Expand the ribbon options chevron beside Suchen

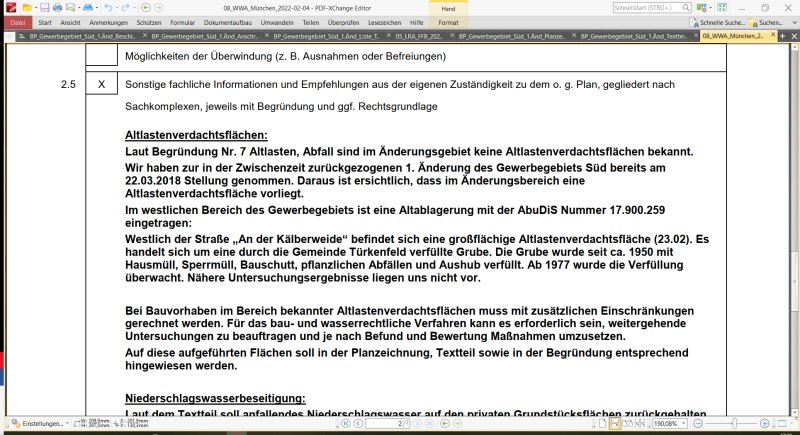pyautogui.click(x=794, y=22)
